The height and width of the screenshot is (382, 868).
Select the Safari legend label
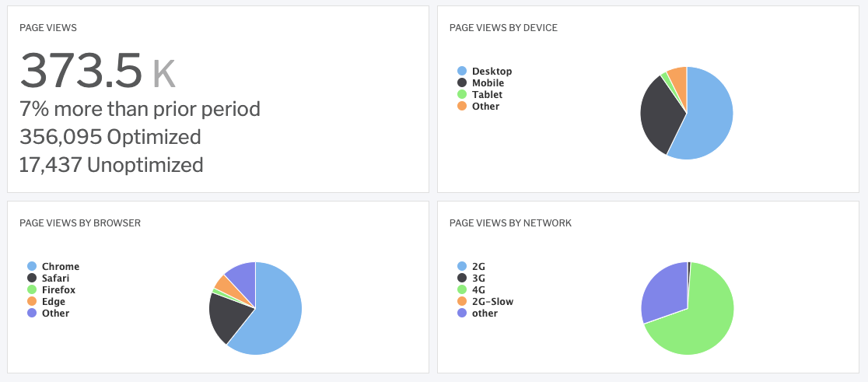55,279
